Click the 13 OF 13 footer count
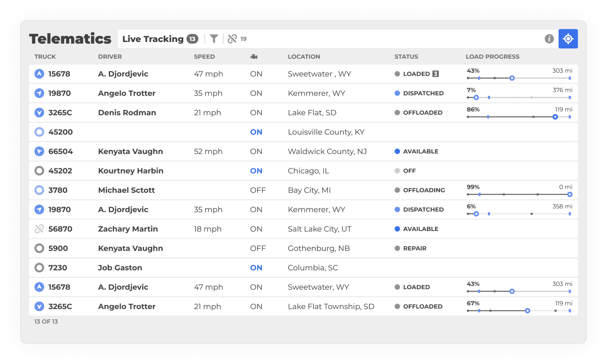This screenshot has height=364, width=607. (x=46, y=322)
